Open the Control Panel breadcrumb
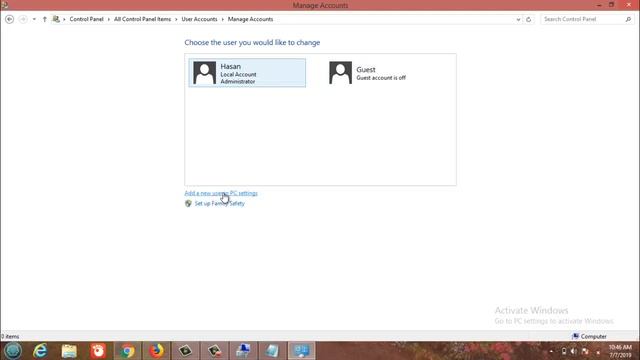 [87, 19]
